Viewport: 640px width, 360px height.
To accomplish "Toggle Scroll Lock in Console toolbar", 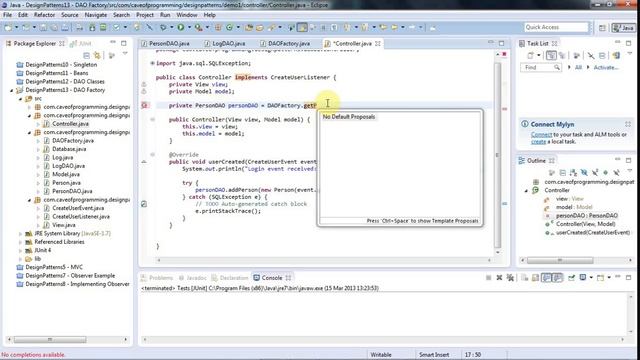I will (x=535, y=278).
